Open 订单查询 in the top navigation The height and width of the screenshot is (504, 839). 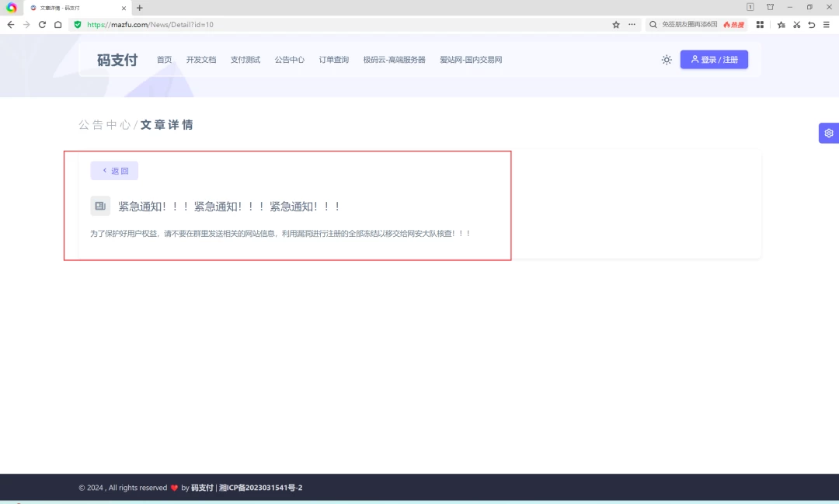coord(334,60)
